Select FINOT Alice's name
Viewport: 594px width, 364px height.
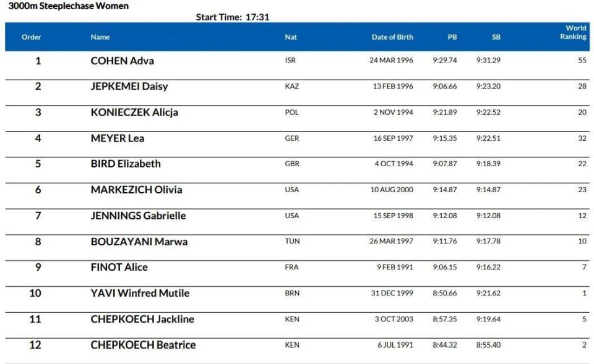click(x=119, y=268)
